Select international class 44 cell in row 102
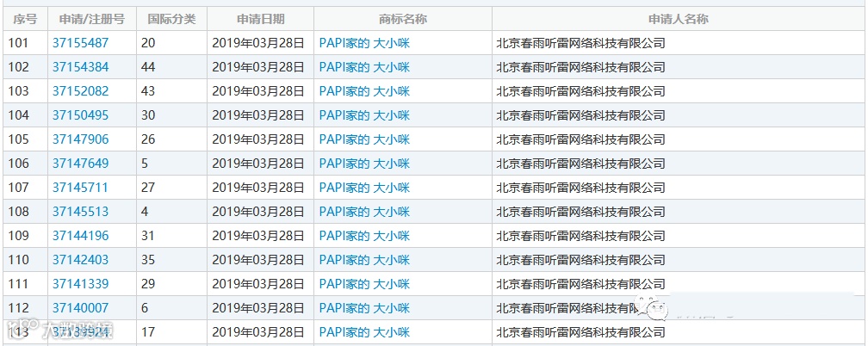 tap(171, 67)
